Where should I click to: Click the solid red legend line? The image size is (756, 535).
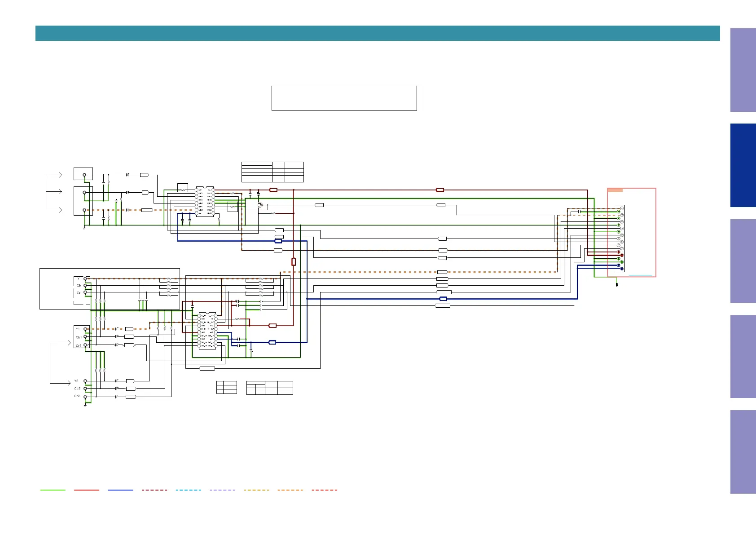[87, 490]
